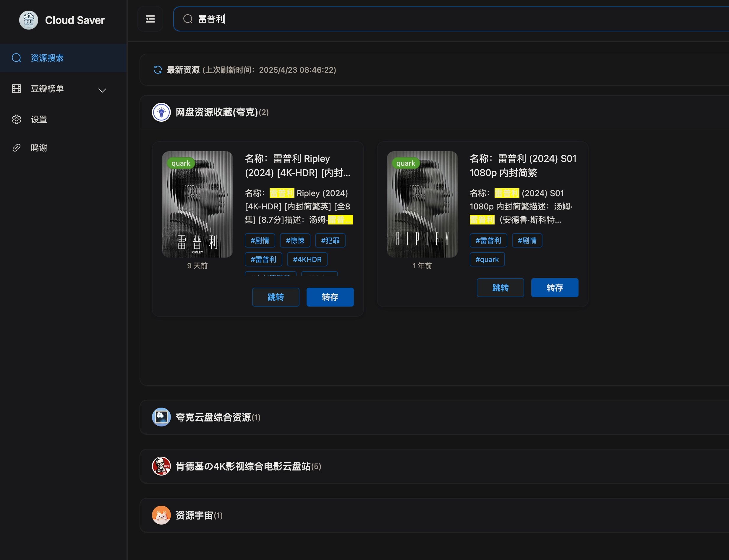This screenshot has width=729, height=560.
Task: Click the 设置 gear icon in the sidebar
Action: point(16,119)
